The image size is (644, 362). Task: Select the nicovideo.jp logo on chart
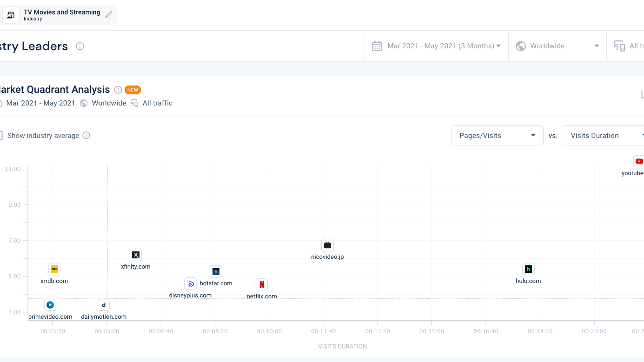(x=328, y=245)
